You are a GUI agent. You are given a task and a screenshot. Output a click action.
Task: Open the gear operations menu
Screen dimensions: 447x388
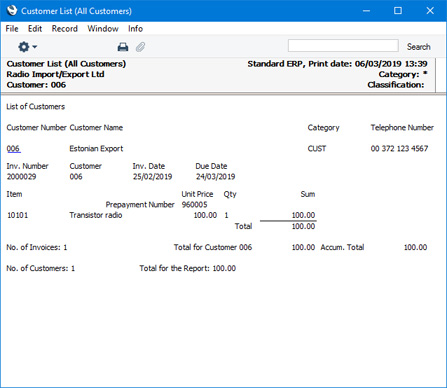pyautogui.click(x=27, y=47)
